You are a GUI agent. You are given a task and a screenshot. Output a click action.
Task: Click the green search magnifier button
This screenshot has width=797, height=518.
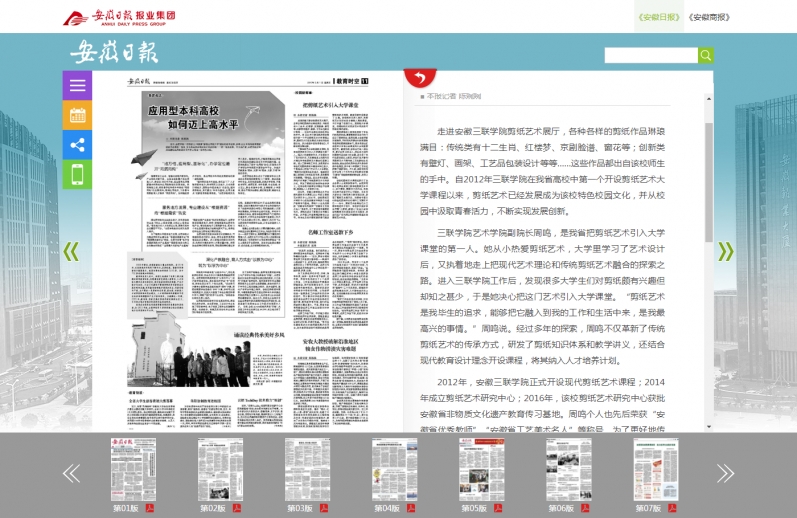click(x=705, y=56)
